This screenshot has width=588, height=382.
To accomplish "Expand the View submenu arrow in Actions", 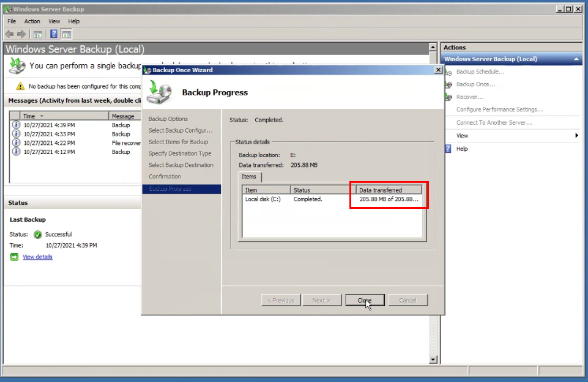I will 577,136.
